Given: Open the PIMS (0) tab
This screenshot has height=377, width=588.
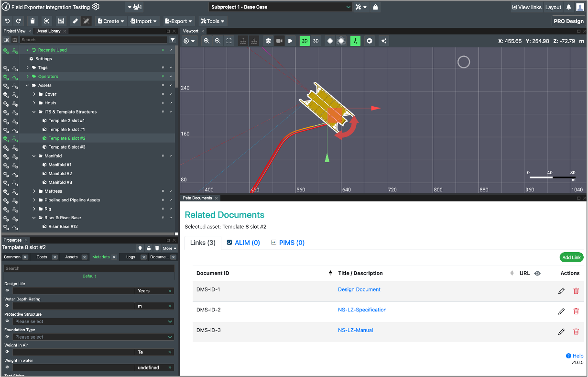Looking at the screenshot, I should (x=287, y=243).
